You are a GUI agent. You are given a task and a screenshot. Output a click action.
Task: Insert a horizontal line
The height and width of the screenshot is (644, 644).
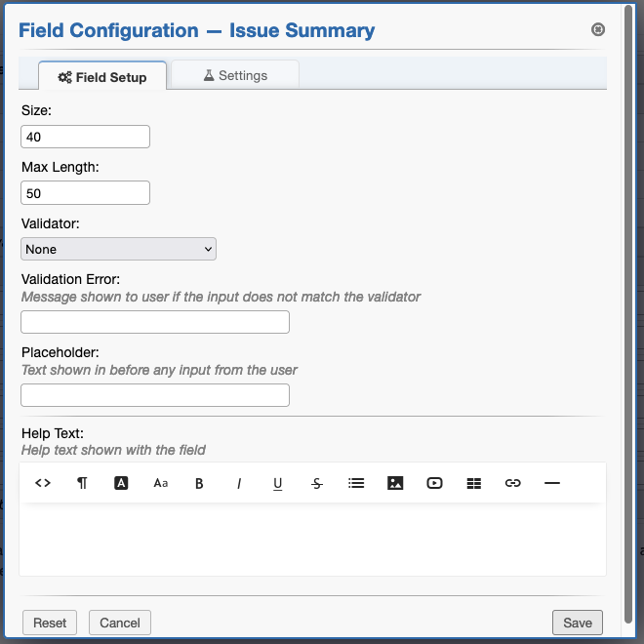[x=552, y=483]
